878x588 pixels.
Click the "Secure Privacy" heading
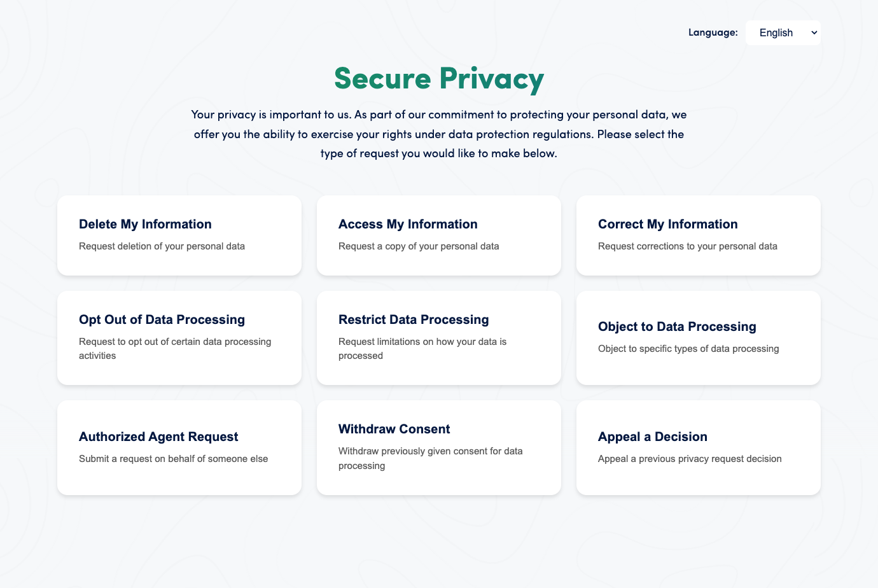point(438,78)
